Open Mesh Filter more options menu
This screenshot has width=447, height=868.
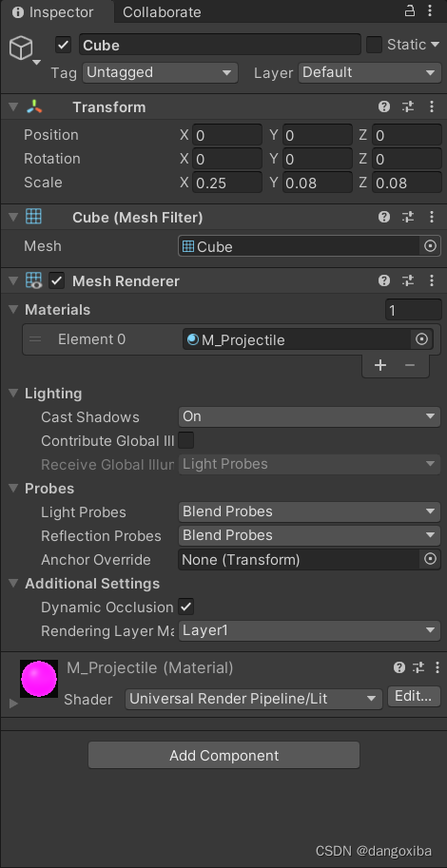(432, 218)
